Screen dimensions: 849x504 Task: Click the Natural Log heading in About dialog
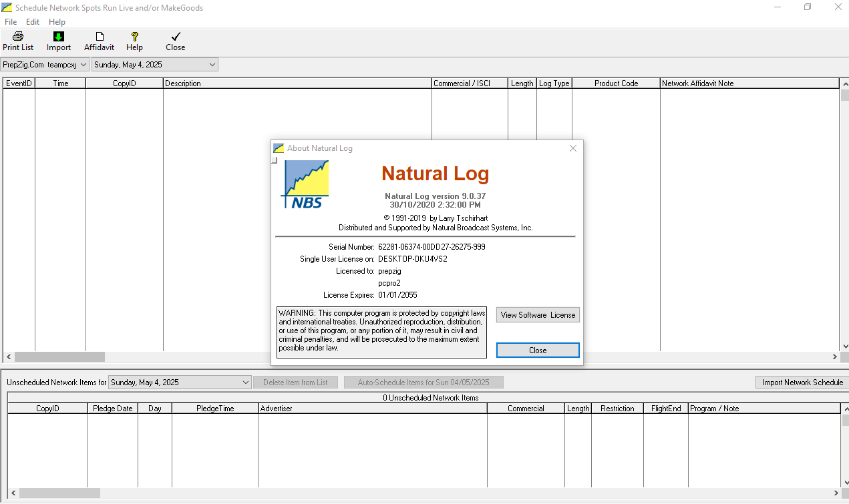(x=436, y=174)
